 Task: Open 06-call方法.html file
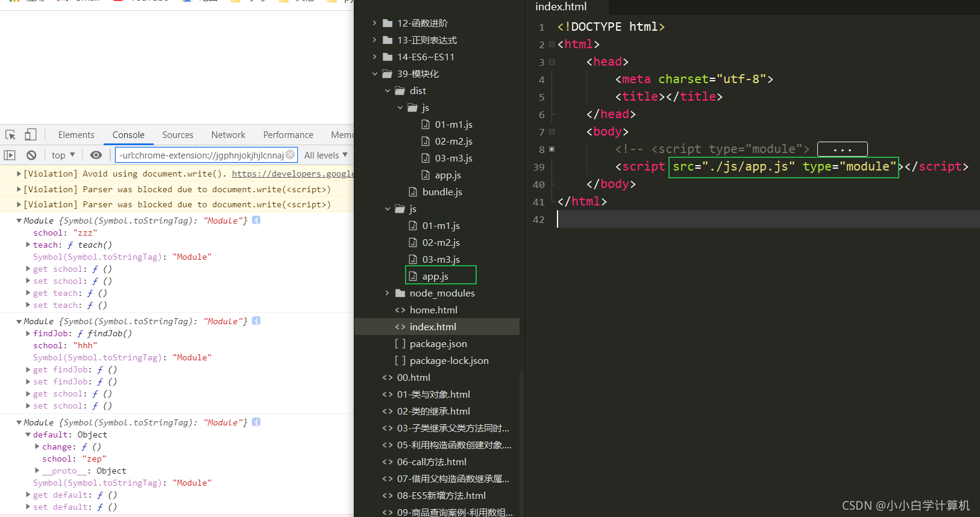(x=432, y=462)
